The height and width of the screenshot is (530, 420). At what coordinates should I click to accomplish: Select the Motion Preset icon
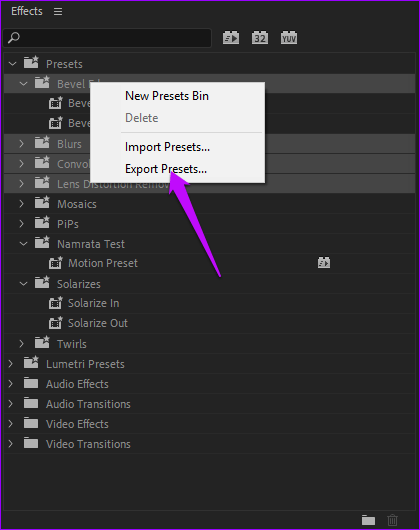coord(55,263)
